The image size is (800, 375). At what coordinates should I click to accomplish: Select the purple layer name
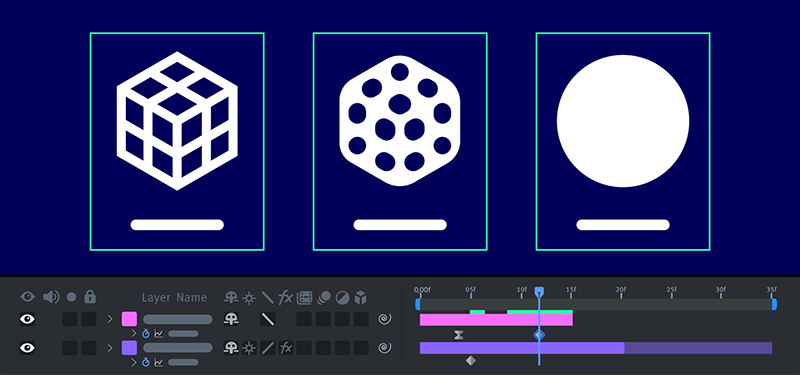tap(178, 348)
